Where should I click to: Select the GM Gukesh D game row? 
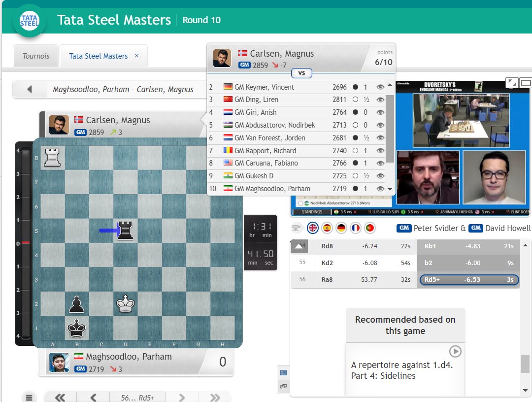click(297, 176)
